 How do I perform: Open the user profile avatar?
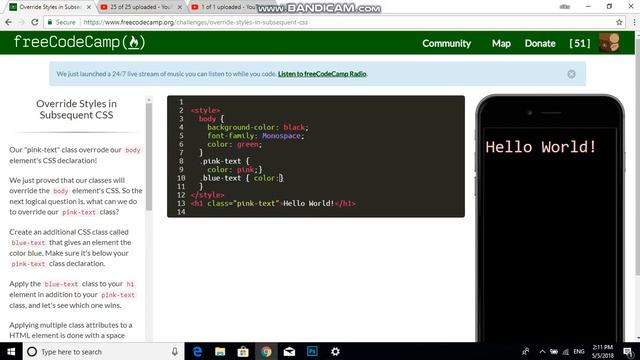point(609,43)
